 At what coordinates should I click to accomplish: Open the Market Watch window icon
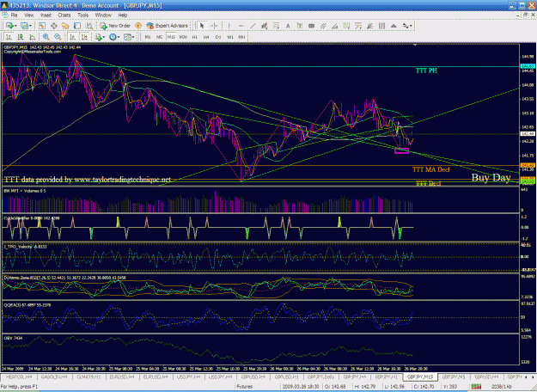42,26
